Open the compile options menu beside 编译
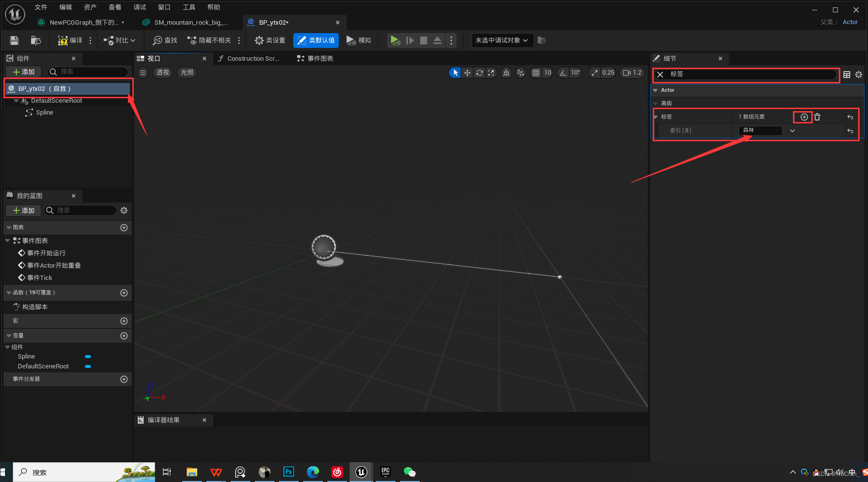The height and width of the screenshot is (482, 868). [x=90, y=40]
